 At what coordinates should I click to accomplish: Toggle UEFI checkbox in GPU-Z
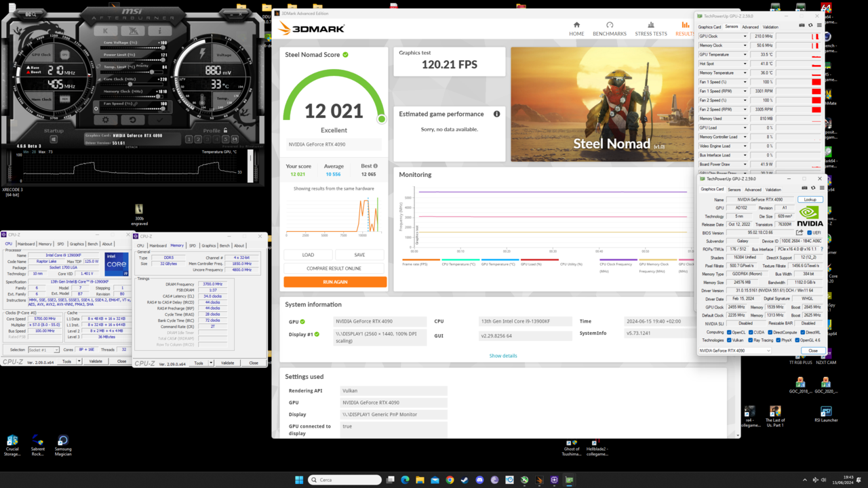tap(810, 232)
